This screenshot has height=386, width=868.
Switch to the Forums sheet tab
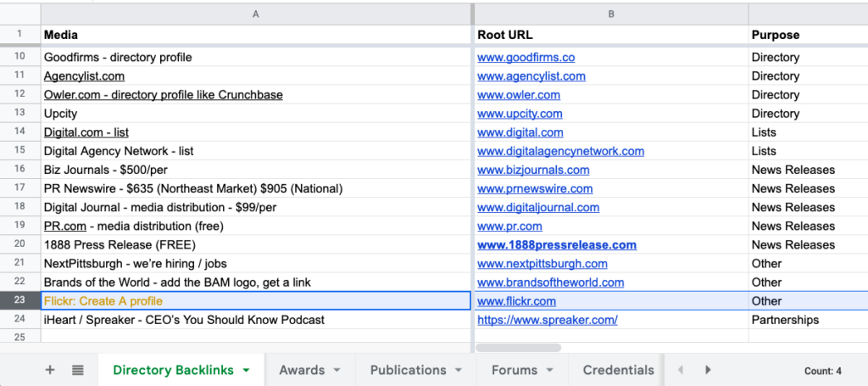click(515, 370)
